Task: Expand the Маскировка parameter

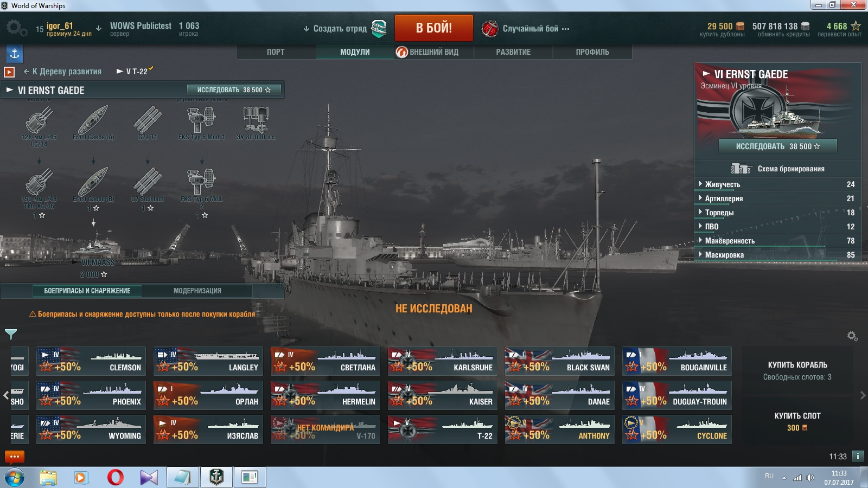Action: pyautogui.click(x=777, y=255)
